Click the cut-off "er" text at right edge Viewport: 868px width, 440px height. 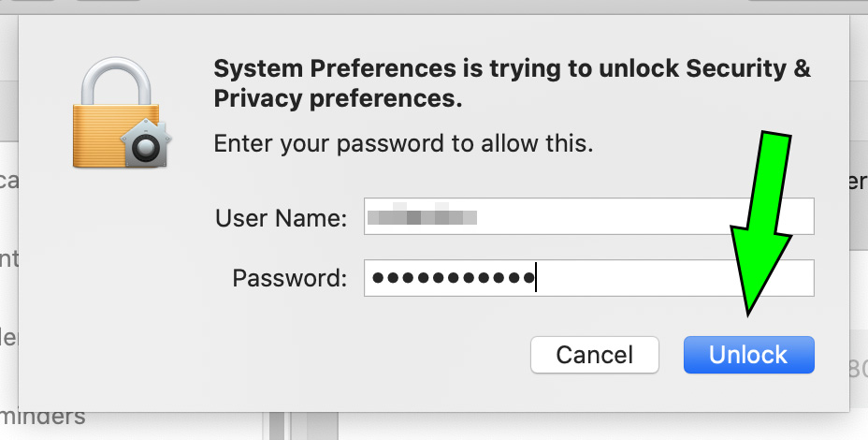[x=859, y=181]
